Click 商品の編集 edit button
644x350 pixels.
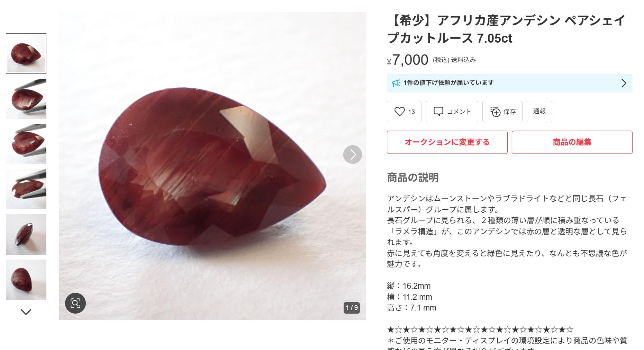point(572,142)
